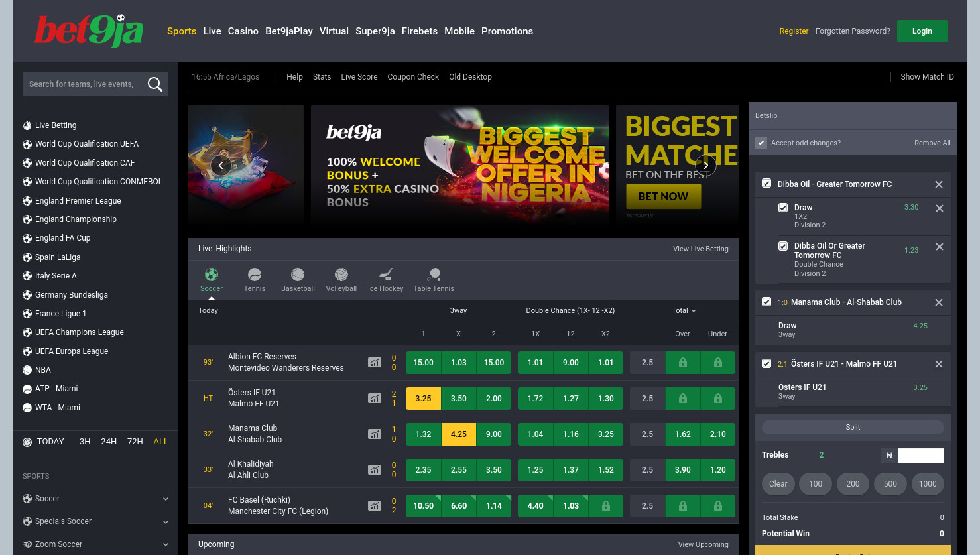The image size is (980, 555).
Task: Open 2.5 total line for Al Khalidiyah
Action: coord(648,470)
